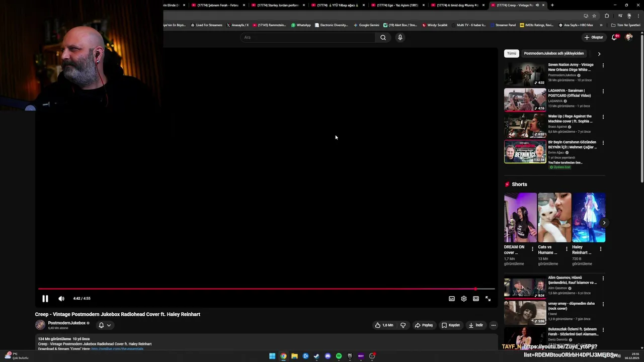The image size is (644, 362).
Task: Open subscription notification bell dropdown
Action: [x=105, y=325]
